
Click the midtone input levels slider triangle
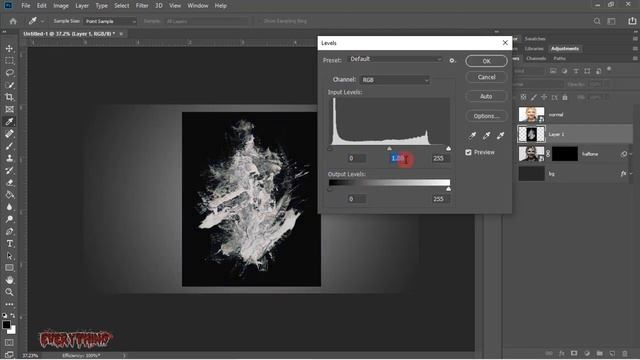coord(389,149)
